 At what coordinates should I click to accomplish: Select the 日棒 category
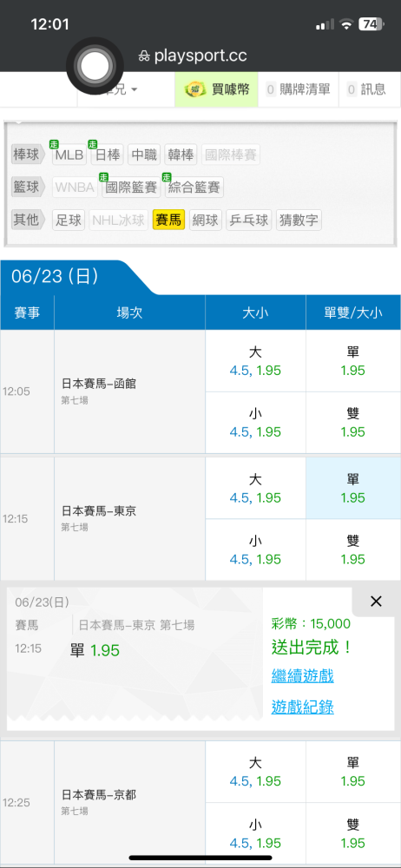pos(108,155)
